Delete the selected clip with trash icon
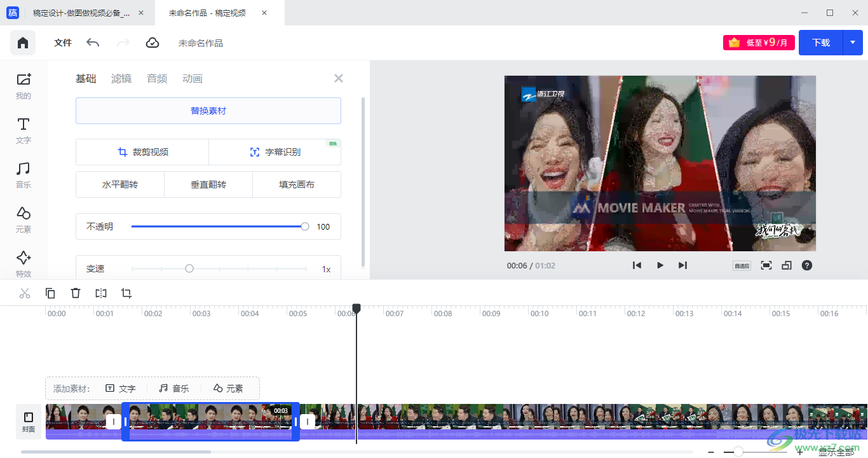Viewport: 868px width, 458px height. pos(76,293)
